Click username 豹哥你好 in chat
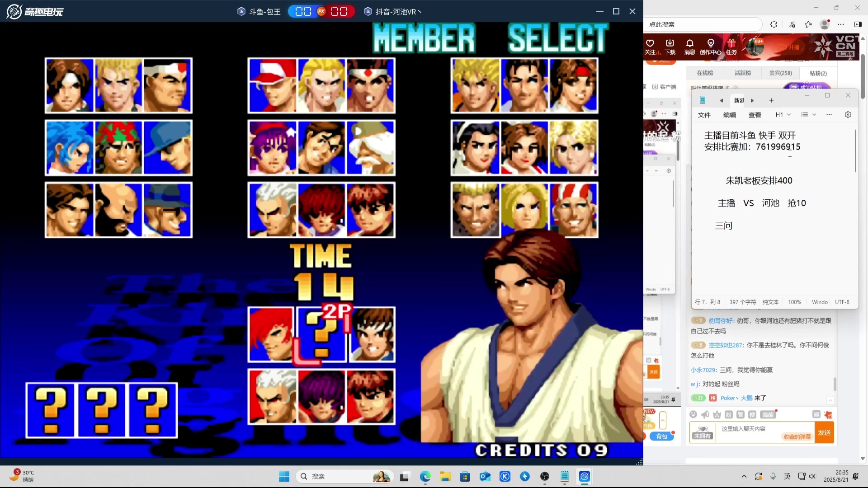 tap(722, 321)
